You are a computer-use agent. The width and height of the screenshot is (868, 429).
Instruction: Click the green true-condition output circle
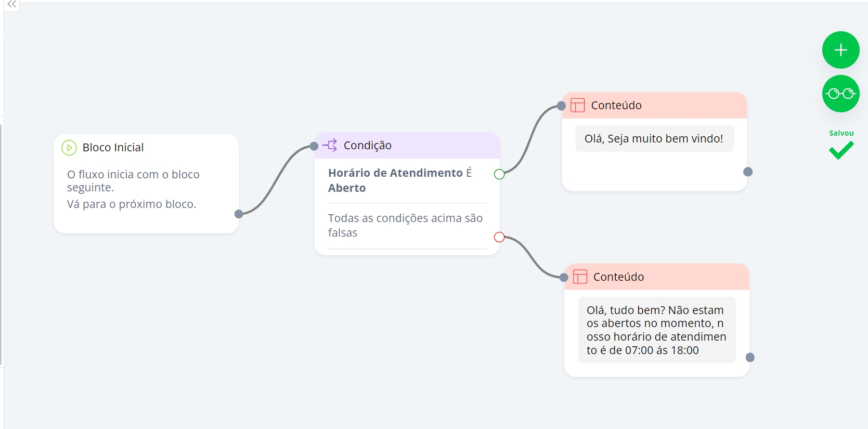click(499, 174)
